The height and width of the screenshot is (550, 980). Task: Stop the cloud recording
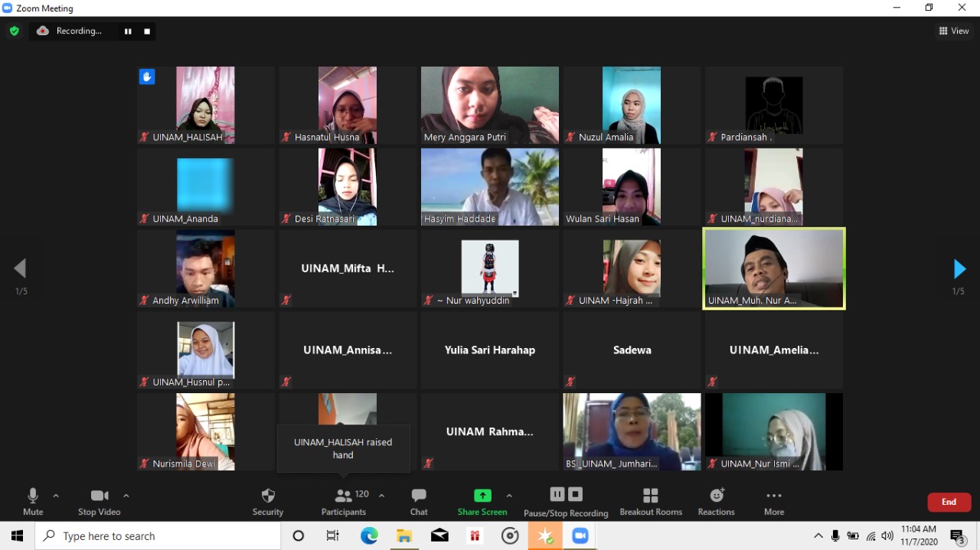click(575, 494)
